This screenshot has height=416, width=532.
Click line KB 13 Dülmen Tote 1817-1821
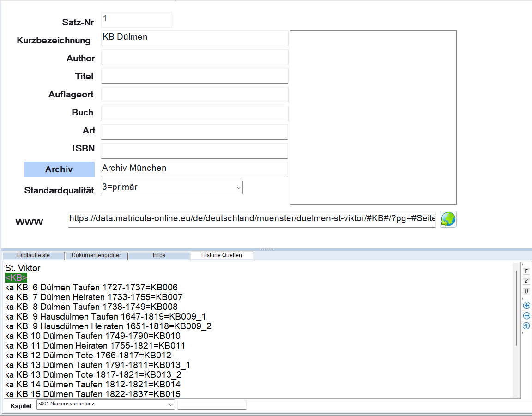coord(93,374)
